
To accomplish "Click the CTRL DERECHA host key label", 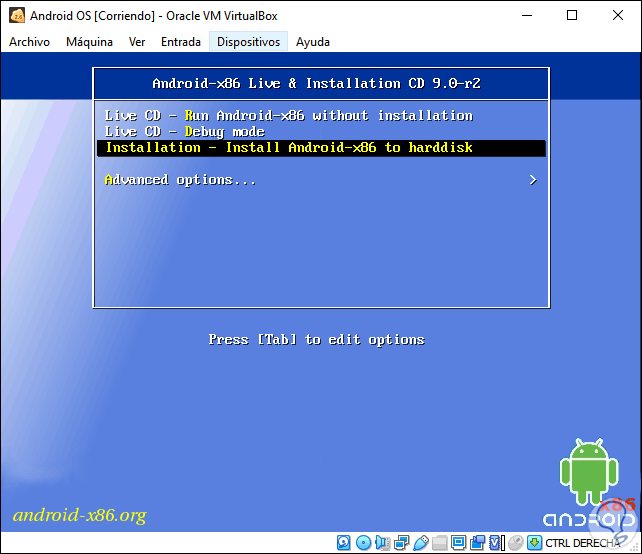I will [582, 543].
